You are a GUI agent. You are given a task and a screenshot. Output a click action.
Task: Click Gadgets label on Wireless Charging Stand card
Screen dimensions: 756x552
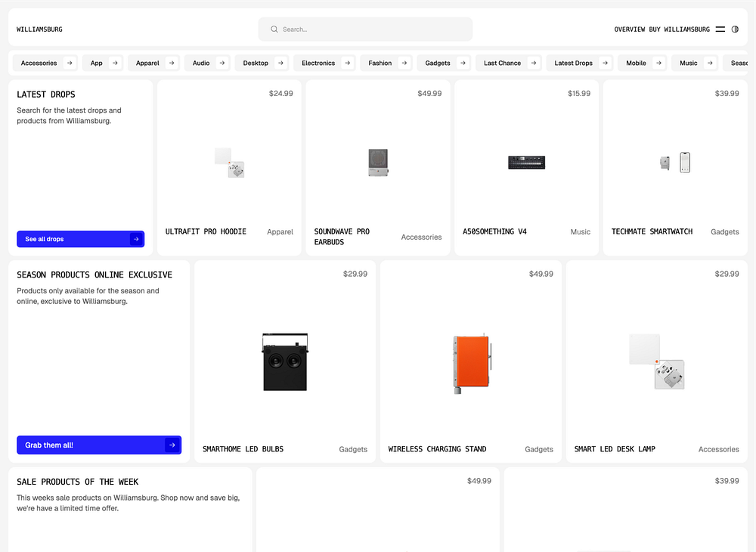click(x=539, y=449)
